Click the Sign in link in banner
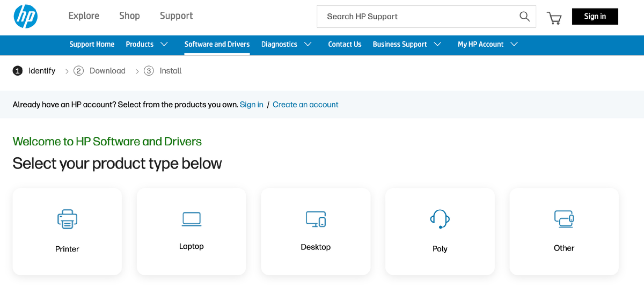The width and height of the screenshot is (644, 294). point(252,105)
